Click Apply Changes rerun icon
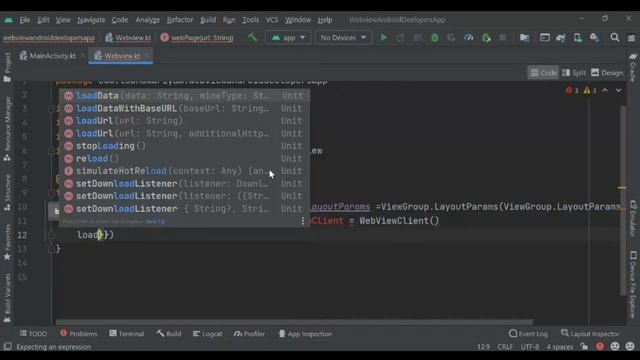 click(400, 38)
